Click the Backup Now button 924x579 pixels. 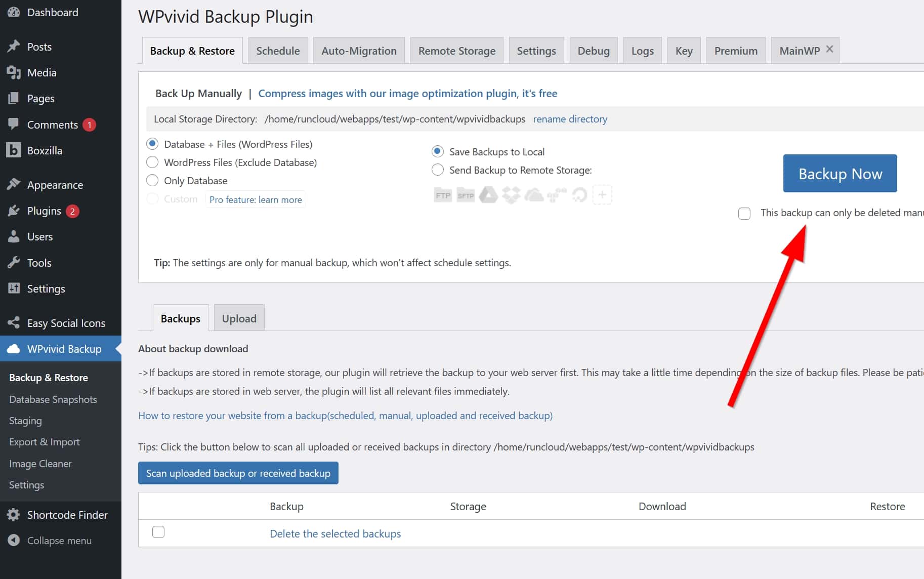coord(840,174)
